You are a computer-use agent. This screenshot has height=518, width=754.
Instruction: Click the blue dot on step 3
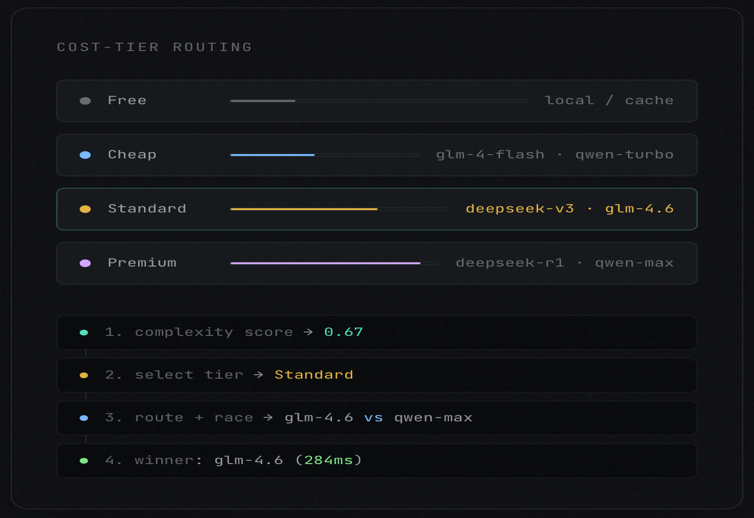tap(84, 418)
